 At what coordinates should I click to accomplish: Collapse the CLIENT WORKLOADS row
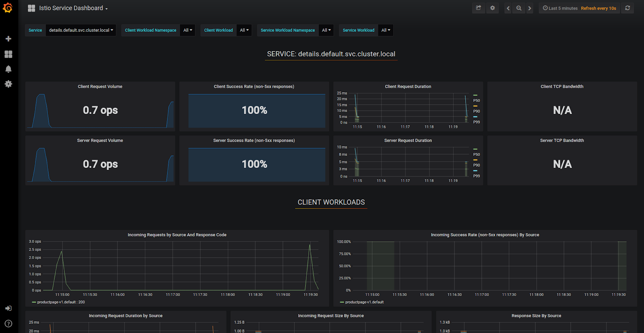[x=331, y=202]
